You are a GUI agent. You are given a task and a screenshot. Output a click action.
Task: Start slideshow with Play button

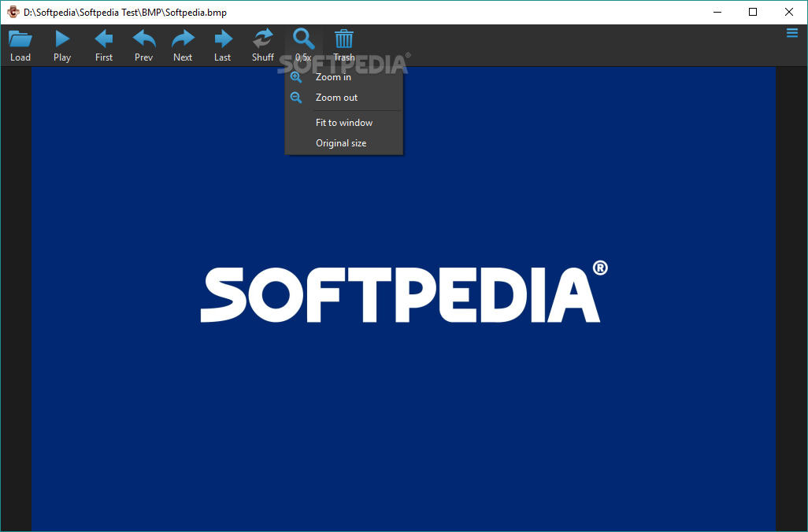click(62, 46)
